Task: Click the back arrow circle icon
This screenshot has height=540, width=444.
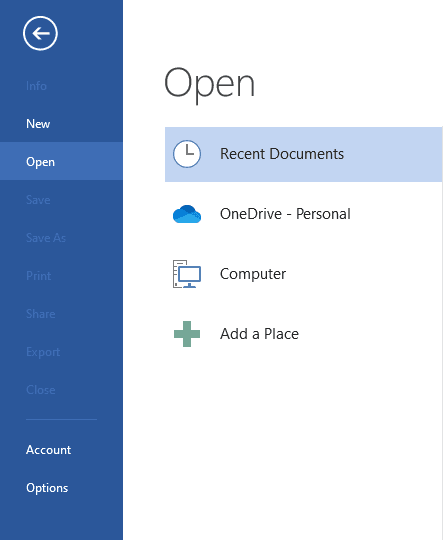Action: 40,33
